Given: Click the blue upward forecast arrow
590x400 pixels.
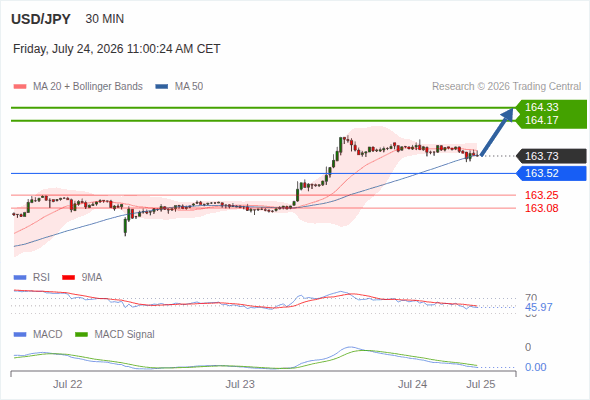Looking at the screenshot, I should tap(497, 132).
